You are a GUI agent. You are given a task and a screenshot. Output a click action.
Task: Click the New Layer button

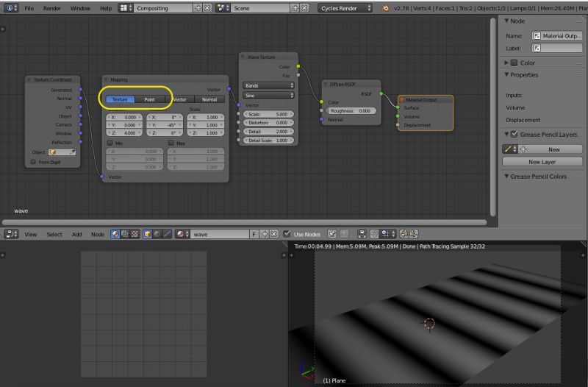pyautogui.click(x=542, y=161)
